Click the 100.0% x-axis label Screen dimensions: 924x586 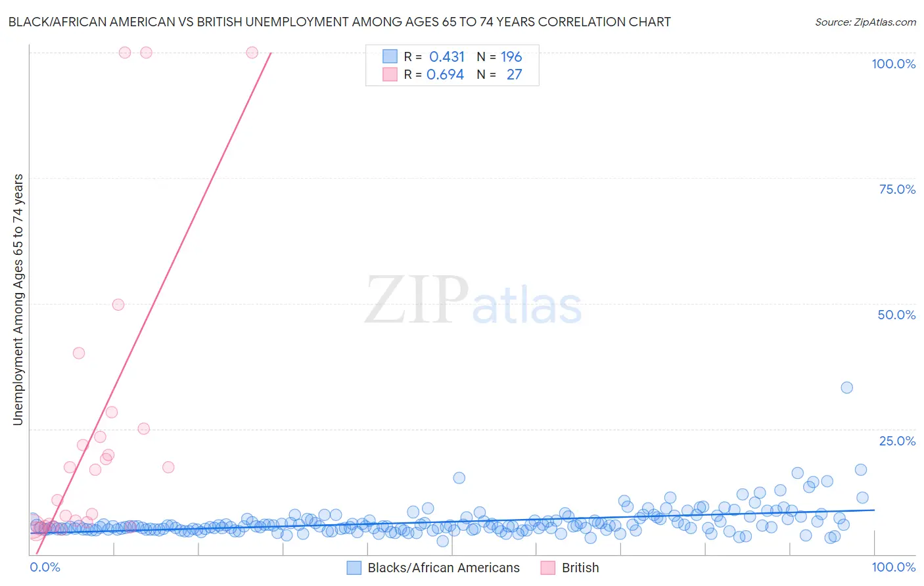[893, 567]
